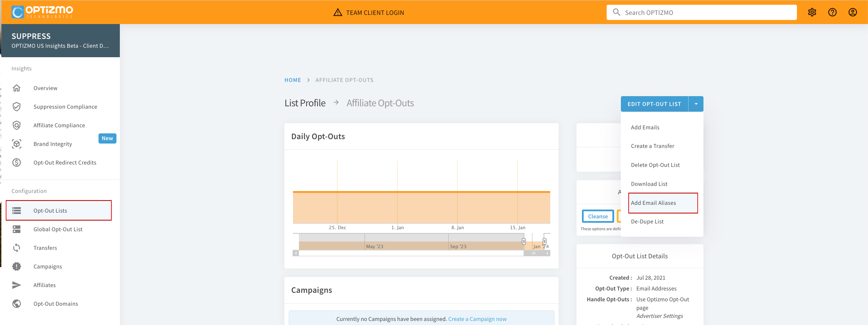Click the 'Jul 28, 2021' created date
The image size is (868, 325).
pyautogui.click(x=651, y=278)
